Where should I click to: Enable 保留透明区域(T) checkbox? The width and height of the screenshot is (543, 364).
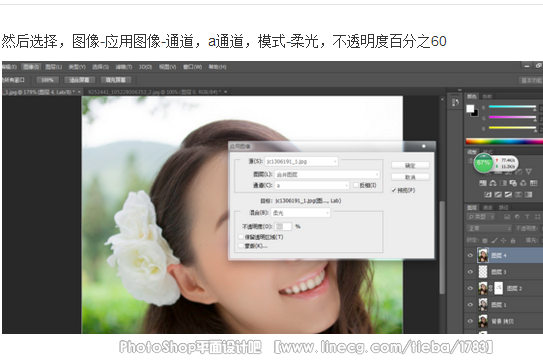pos(241,237)
